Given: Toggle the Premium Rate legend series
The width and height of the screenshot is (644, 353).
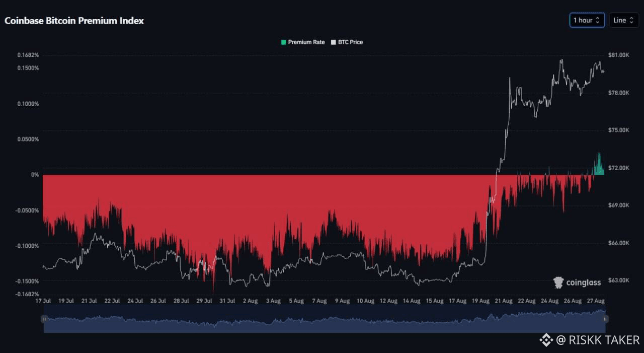Looking at the screenshot, I should click(303, 42).
